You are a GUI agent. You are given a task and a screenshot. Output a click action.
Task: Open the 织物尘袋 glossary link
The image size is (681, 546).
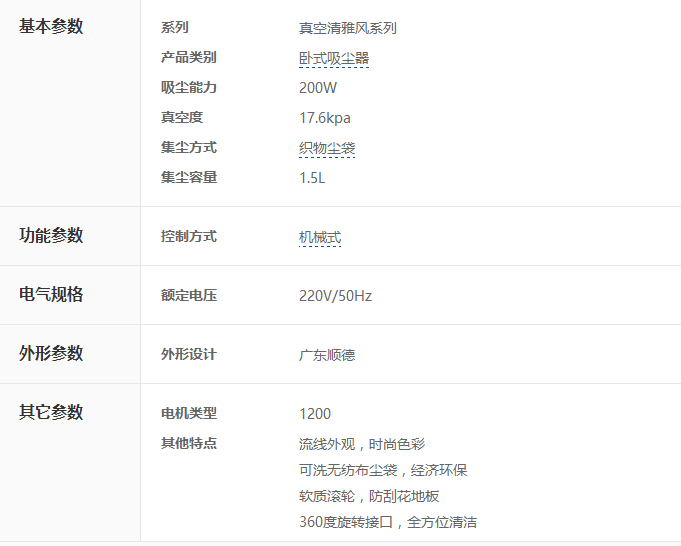(327, 149)
